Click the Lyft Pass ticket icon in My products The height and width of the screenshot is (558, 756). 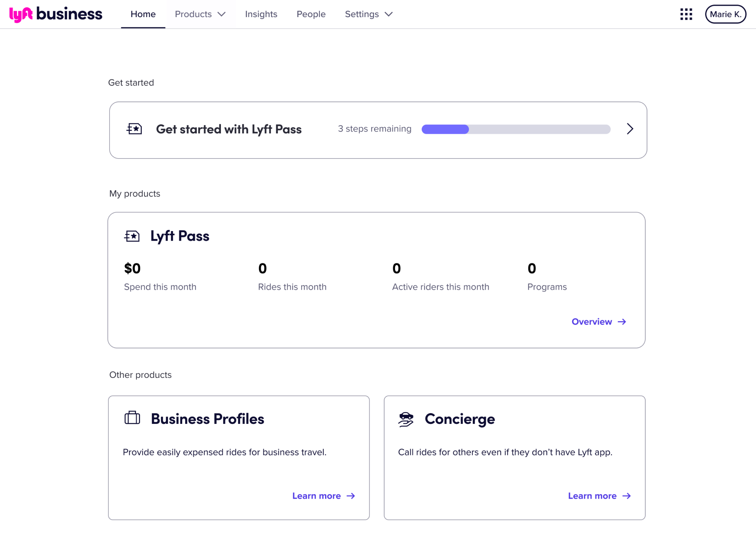tap(132, 236)
